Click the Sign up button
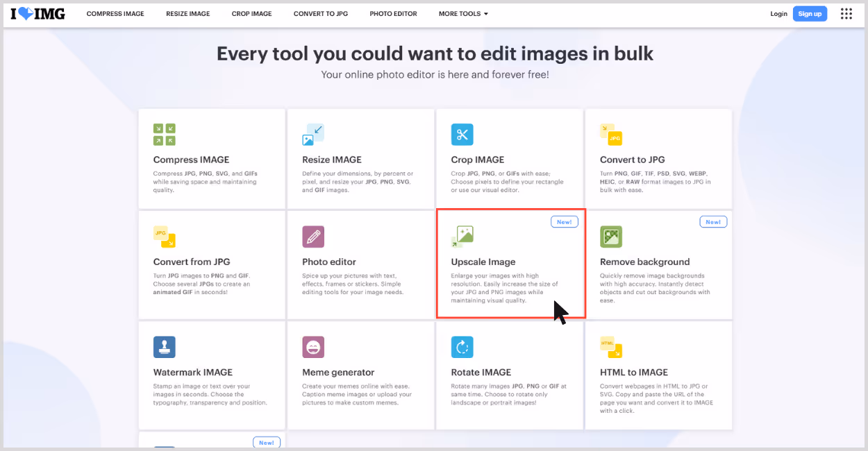 tap(810, 14)
